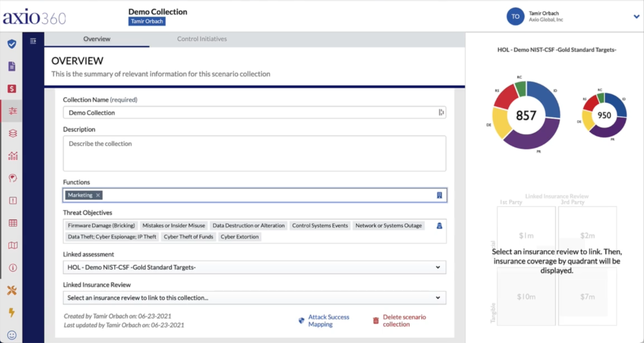
Task: Open the table grid sidebar icon
Action: click(x=12, y=223)
